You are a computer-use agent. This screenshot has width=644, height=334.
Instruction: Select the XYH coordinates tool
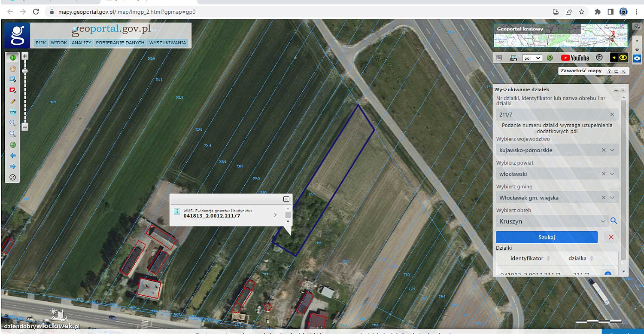(13, 112)
